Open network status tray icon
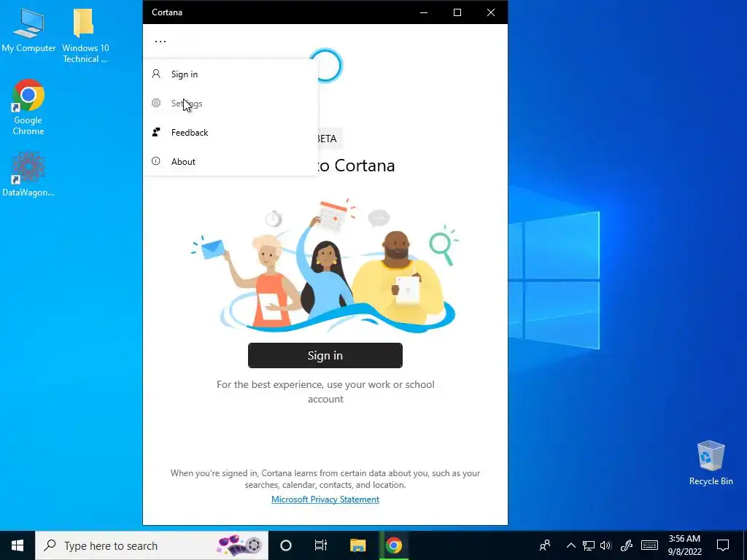 pyautogui.click(x=589, y=545)
